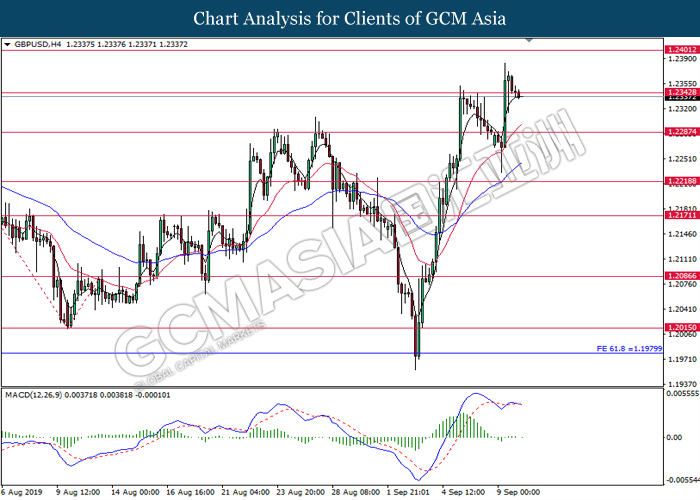700x500 pixels.
Task: Click the 9 Sep 00:00 time axis label
Action: click(x=518, y=492)
